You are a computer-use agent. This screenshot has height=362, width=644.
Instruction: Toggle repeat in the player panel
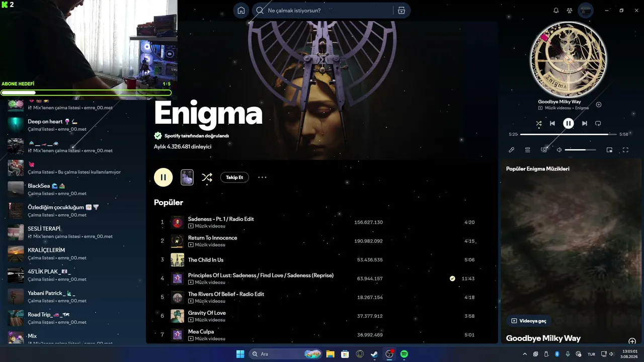click(x=598, y=123)
